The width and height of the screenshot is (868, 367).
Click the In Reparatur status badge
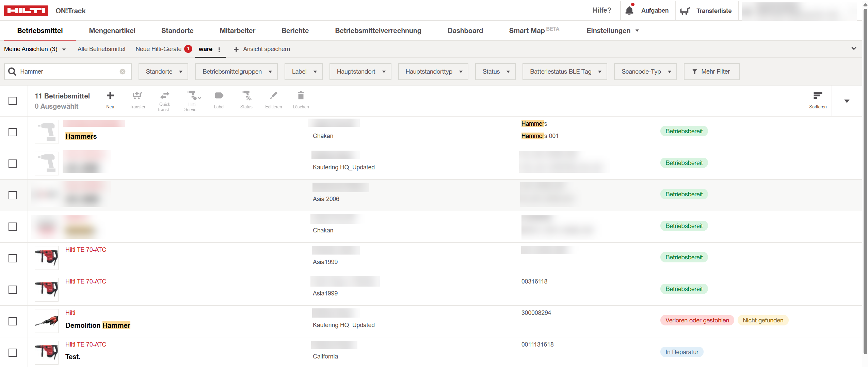tap(682, 352)
